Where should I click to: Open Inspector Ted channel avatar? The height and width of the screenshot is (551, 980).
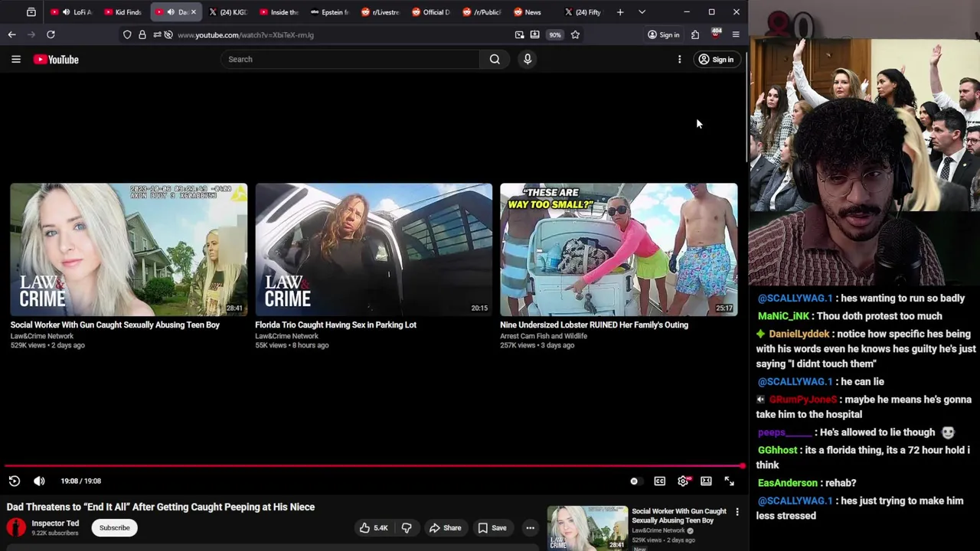(16, 527)
